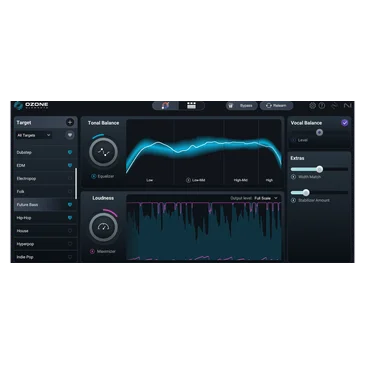Click the Low-Mid band power icon
Screen dimensions: 365x365
pos(188,180)
